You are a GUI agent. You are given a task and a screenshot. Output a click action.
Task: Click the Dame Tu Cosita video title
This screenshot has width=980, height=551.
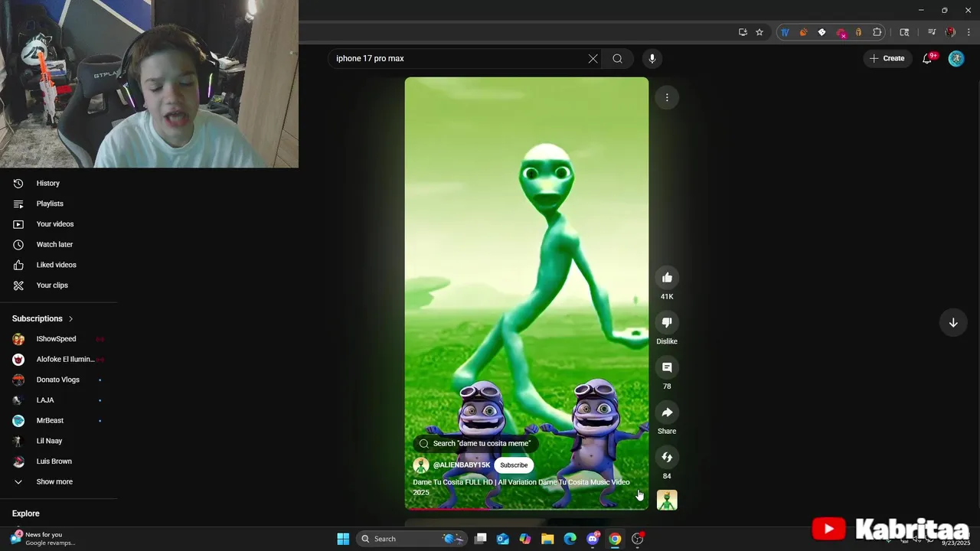[521, 487]
